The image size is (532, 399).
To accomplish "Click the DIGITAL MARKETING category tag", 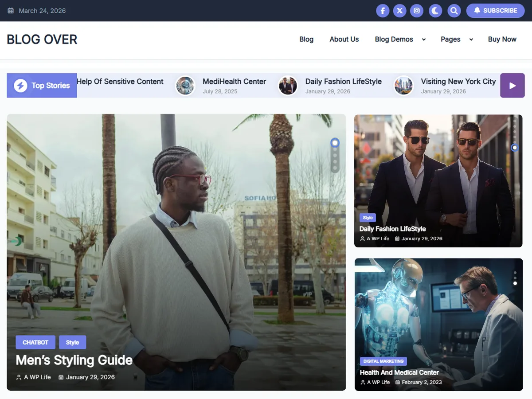I will point(383,361).
